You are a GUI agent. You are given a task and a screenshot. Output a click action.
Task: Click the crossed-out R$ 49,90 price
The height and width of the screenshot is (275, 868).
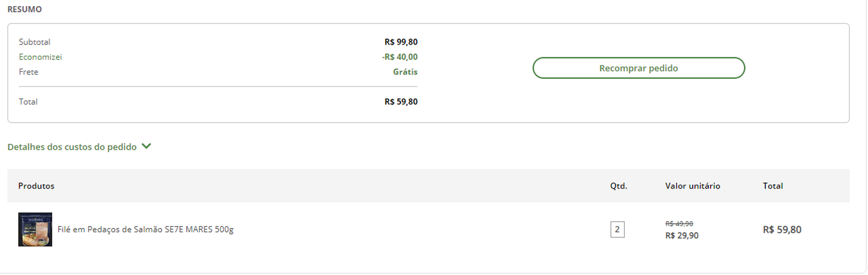(679, 224)
